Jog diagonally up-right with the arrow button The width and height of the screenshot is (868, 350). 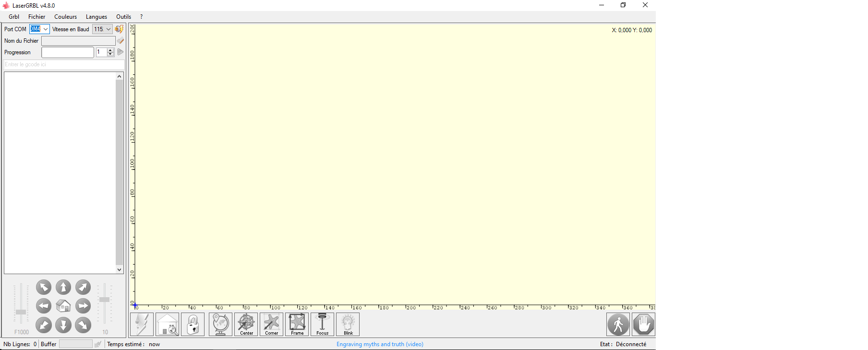point(83,288)
